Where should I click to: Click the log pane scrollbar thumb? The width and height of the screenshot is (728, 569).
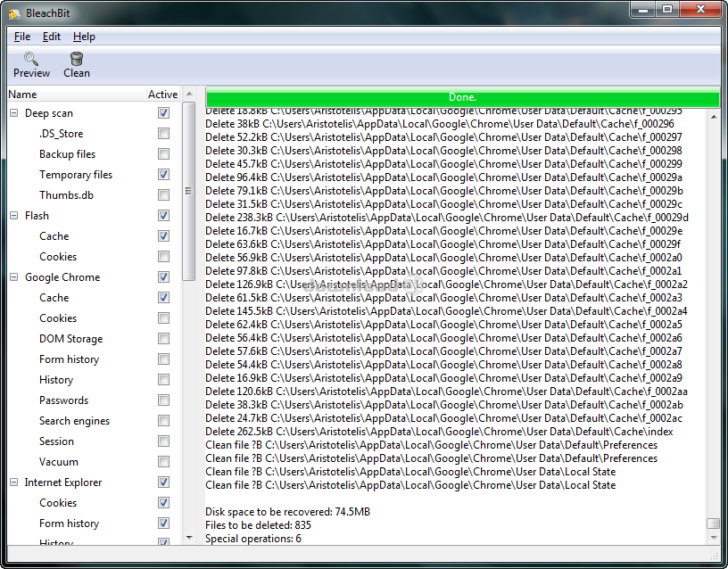713,524
